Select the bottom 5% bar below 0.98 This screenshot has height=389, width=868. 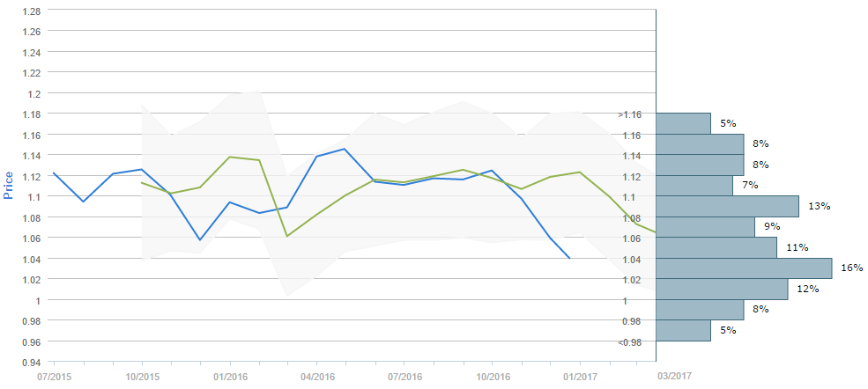pos(683,330)
